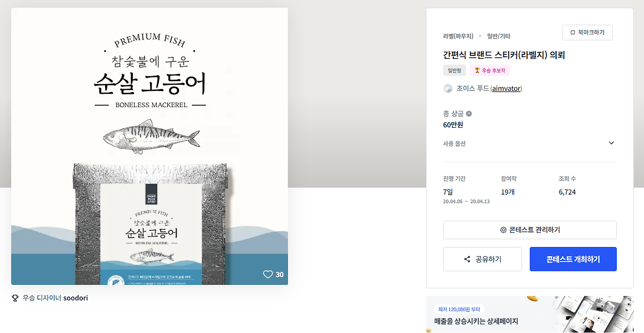Screen dimensions: 644x333
Task: Open the 상세페이지 promotional banner
Action: 530,314
